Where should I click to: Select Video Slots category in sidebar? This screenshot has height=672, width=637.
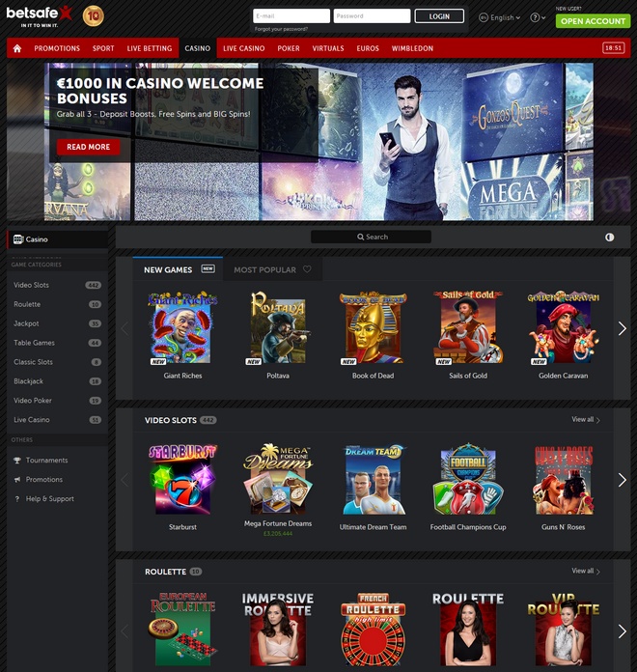[x=57, y=285]
